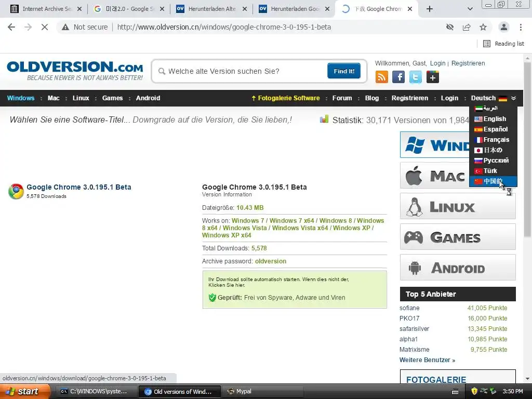This screenshot has height=399, width=532.
Task: Select the Arabic language option
Action: click(x=494, y=108)
